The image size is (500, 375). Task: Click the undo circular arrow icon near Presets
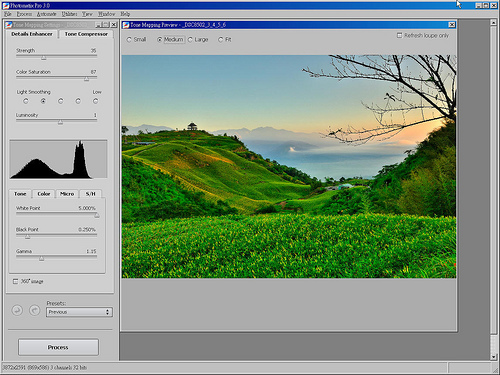tap(17, 311)
